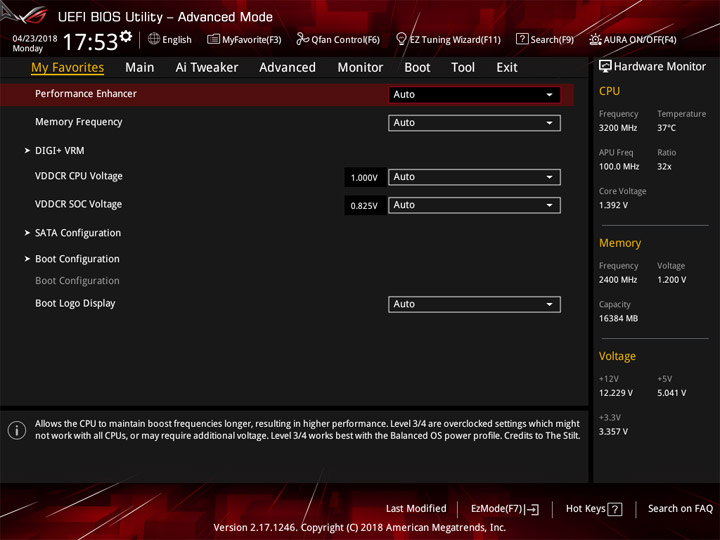Viewport: 720px width, 540px height.
Task: Click Last Modified button
Action: click(416, 508)
